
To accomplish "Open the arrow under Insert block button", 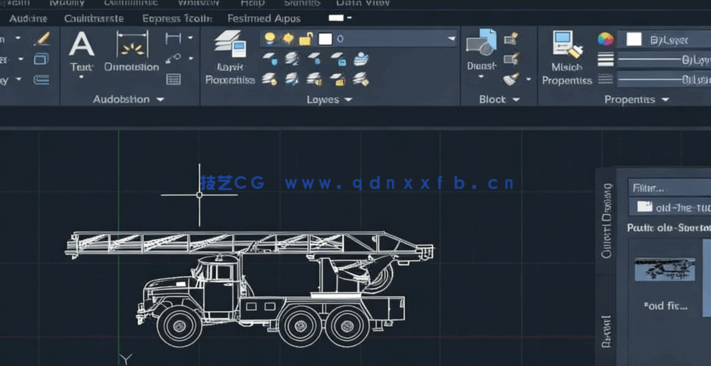I will click(x=481, y=77).
